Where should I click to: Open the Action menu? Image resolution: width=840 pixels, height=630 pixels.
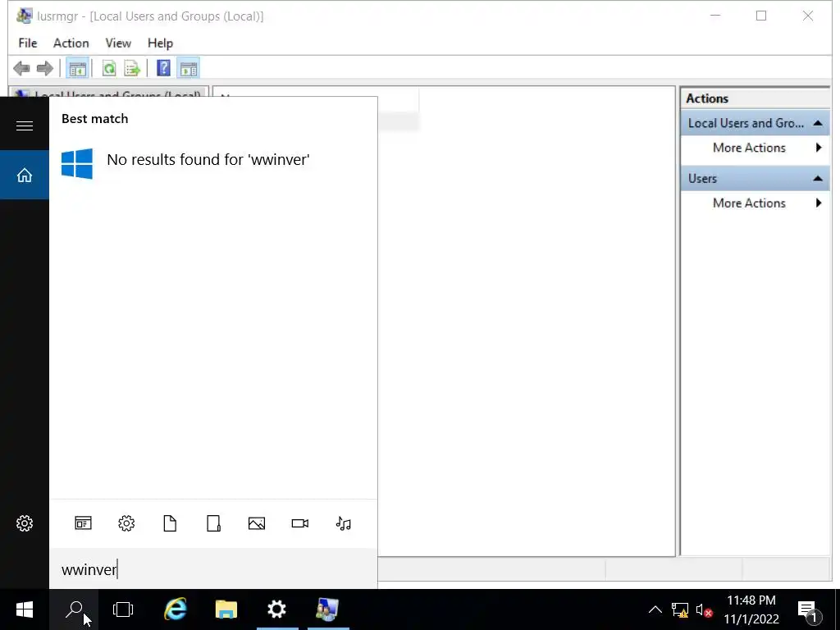point(71,43)
